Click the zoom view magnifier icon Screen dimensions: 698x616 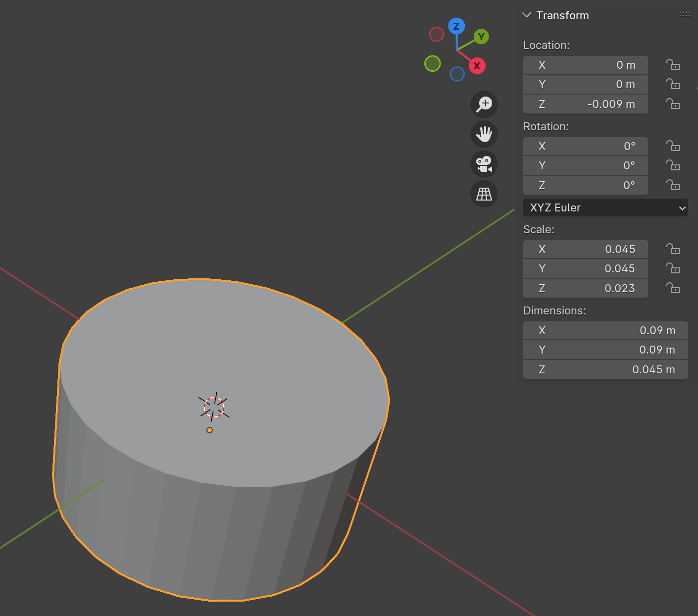[484, 104]
